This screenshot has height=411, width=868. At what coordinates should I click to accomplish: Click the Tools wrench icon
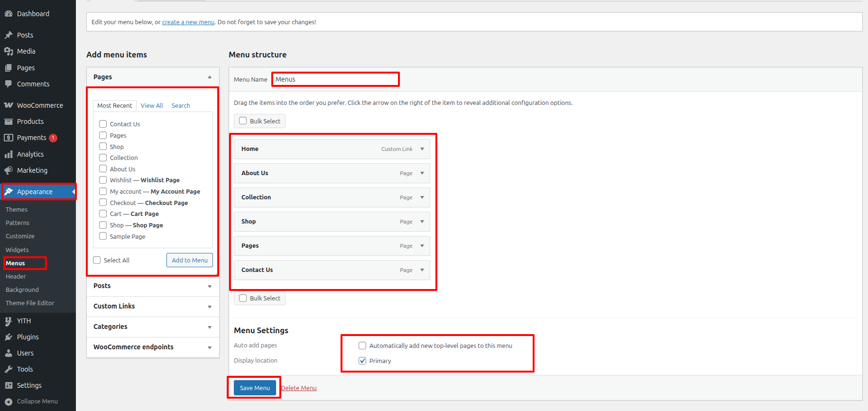click(9, 369)
